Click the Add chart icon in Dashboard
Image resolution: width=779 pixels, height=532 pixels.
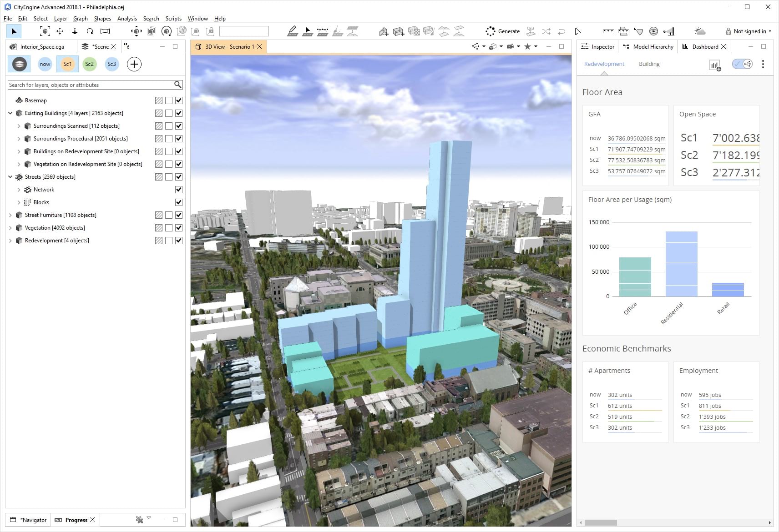click(715, 65)
